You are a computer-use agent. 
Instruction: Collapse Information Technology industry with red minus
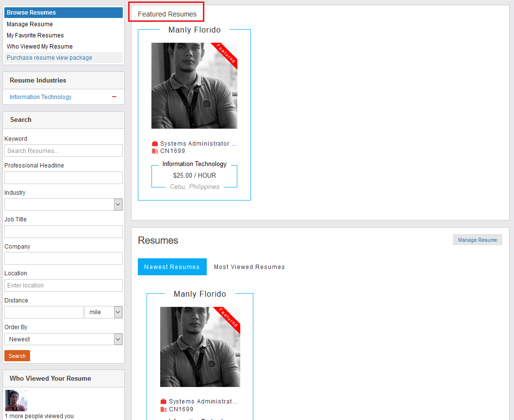tap(114, 97)
